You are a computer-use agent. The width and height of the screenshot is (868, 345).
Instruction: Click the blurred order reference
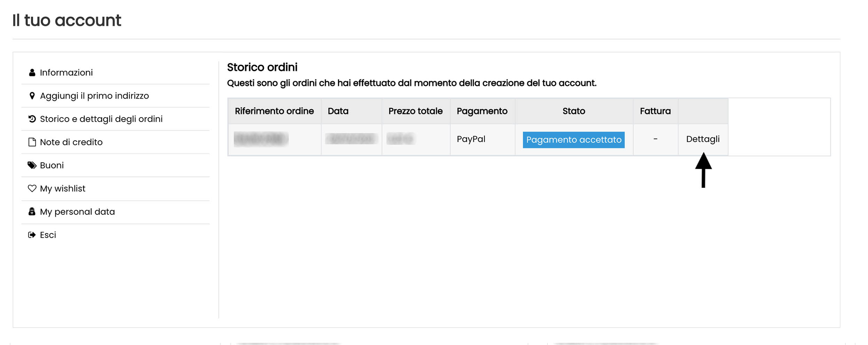tap(261, 139)
